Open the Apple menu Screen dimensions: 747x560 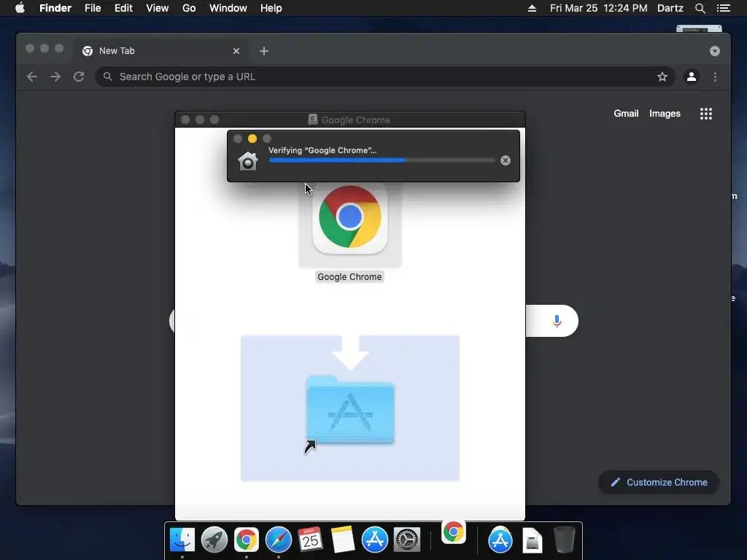tap(20, 8)
